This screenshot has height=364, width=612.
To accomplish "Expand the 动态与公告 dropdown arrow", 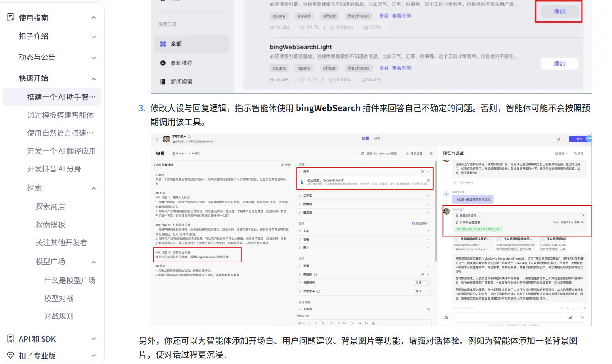I will pos(94,58).
